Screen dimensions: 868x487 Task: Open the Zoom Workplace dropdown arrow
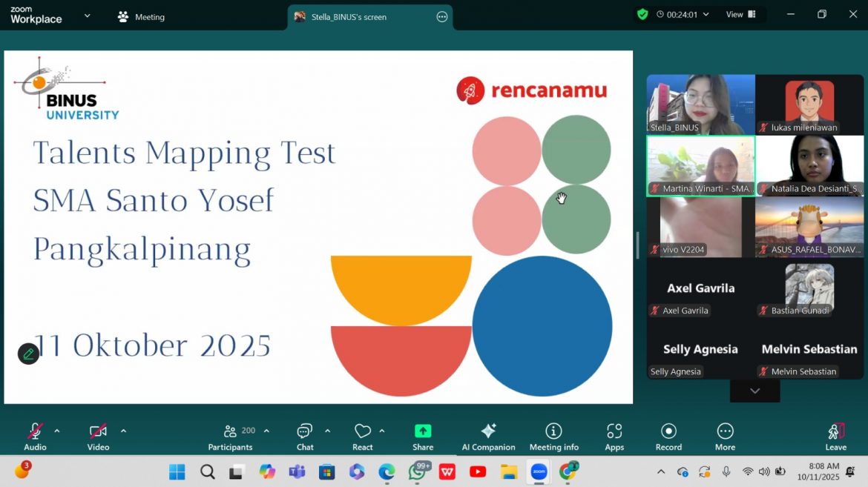[x=88, y=16]
